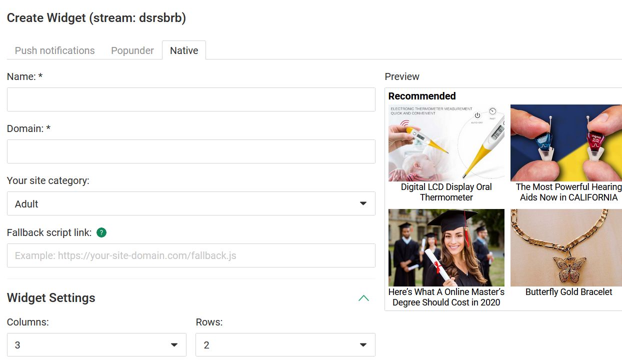Open the Popunder tab

[132, 50]
